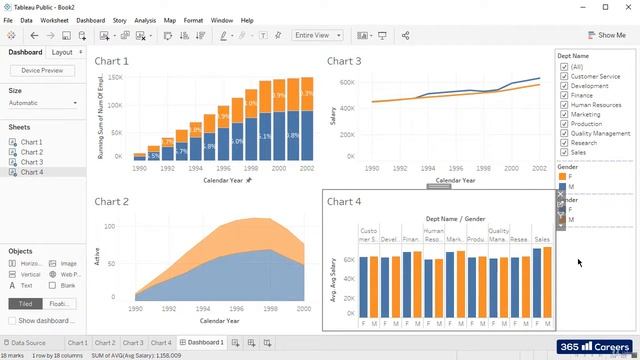The height and width of the screenshot is (360, 640).
Task: Click the Show/Hide Cards toolbar icon
Action: 362,36
